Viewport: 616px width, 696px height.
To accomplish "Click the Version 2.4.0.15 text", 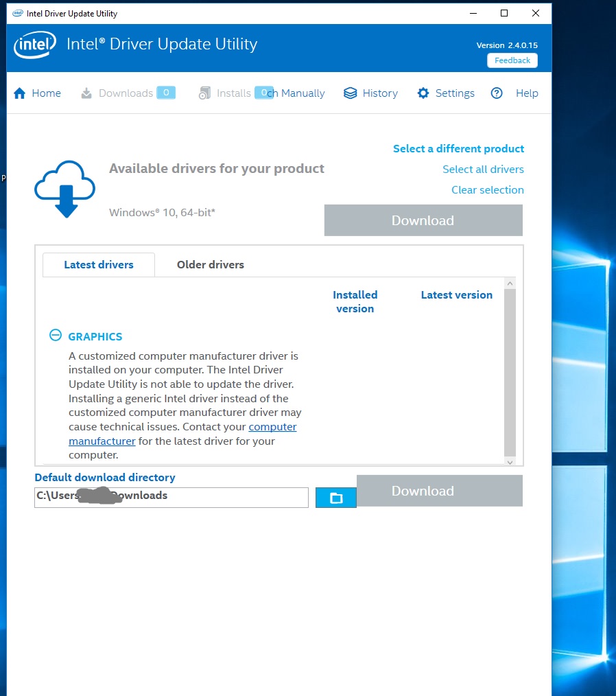I will click(x=507, y=45).
